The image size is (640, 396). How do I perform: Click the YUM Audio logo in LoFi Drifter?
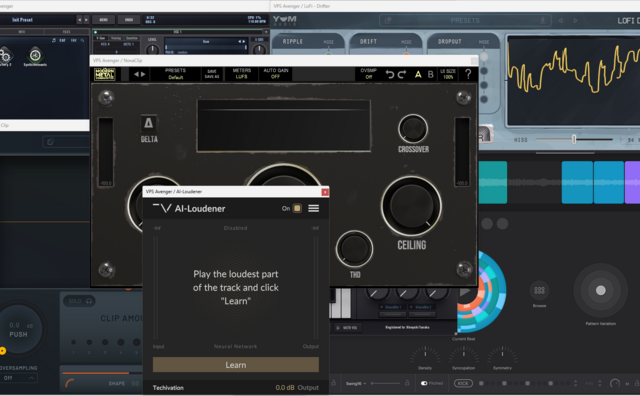[284, 20]
